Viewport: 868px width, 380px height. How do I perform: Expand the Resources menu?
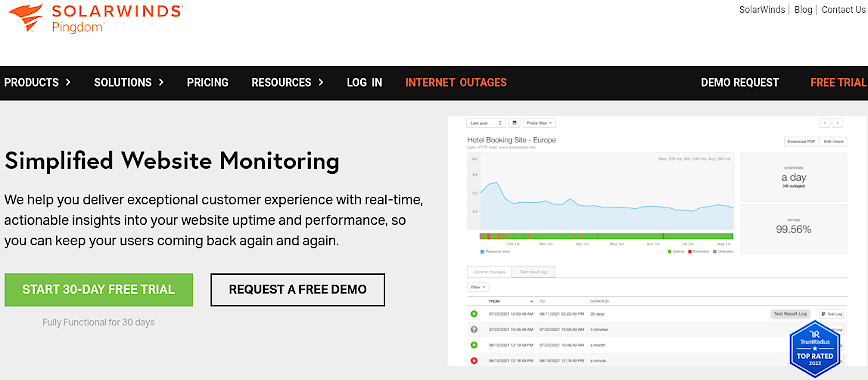coord(287,83)
